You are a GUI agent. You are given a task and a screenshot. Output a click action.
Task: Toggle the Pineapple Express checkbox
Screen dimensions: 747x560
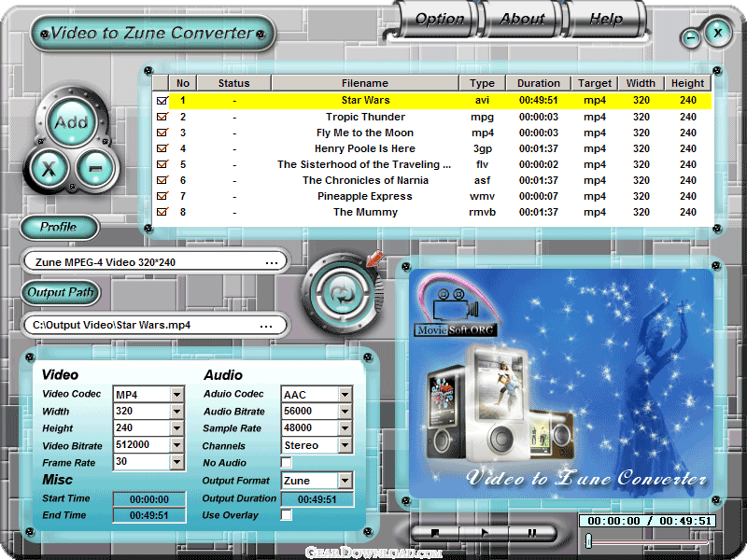162,196
